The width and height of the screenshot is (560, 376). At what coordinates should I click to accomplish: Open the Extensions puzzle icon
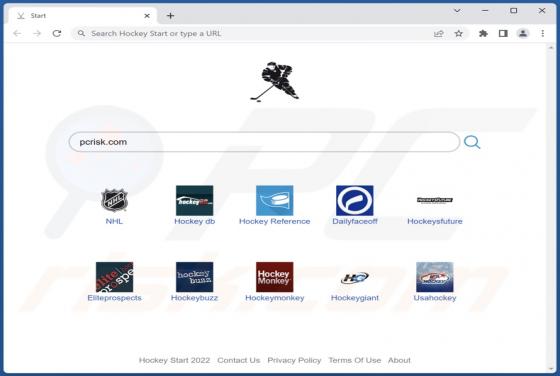[x=483, y=34]
